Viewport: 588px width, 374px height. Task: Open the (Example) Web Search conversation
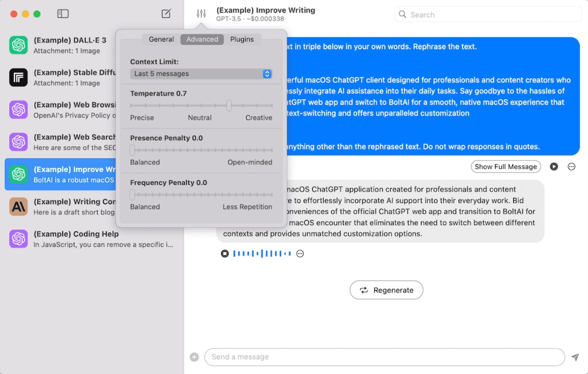(x=61, y=142)
